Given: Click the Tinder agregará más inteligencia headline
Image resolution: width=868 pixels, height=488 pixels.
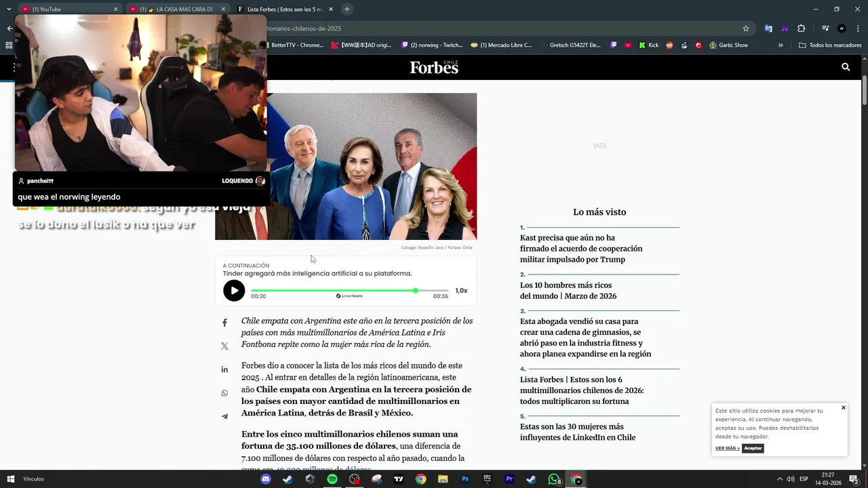Looking at the screenshot, I should click(x=317, y=273).
